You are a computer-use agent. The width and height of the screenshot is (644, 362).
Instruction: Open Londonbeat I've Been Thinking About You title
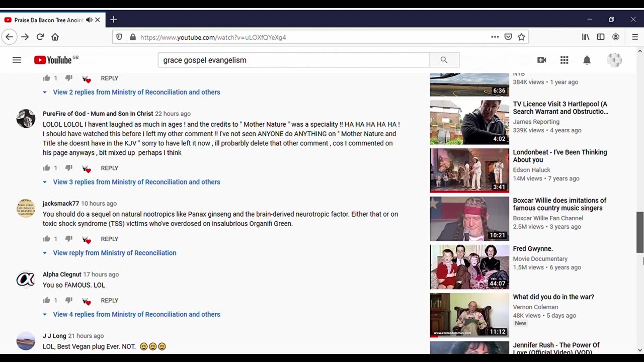(x=560, y=156)
